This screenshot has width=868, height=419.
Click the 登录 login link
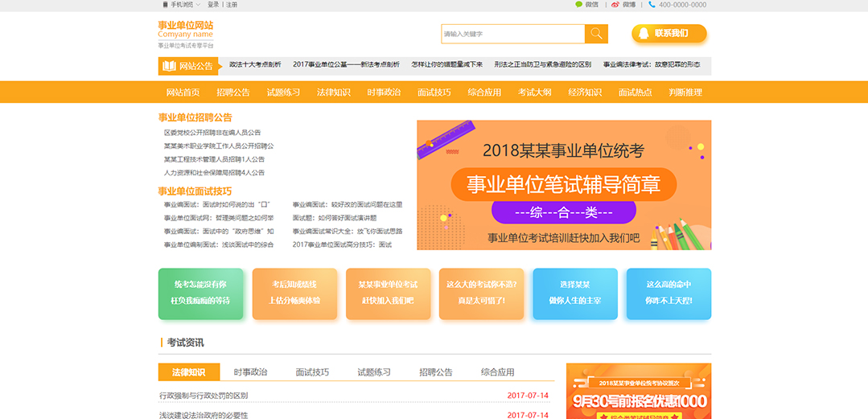(x=213, y=5)
